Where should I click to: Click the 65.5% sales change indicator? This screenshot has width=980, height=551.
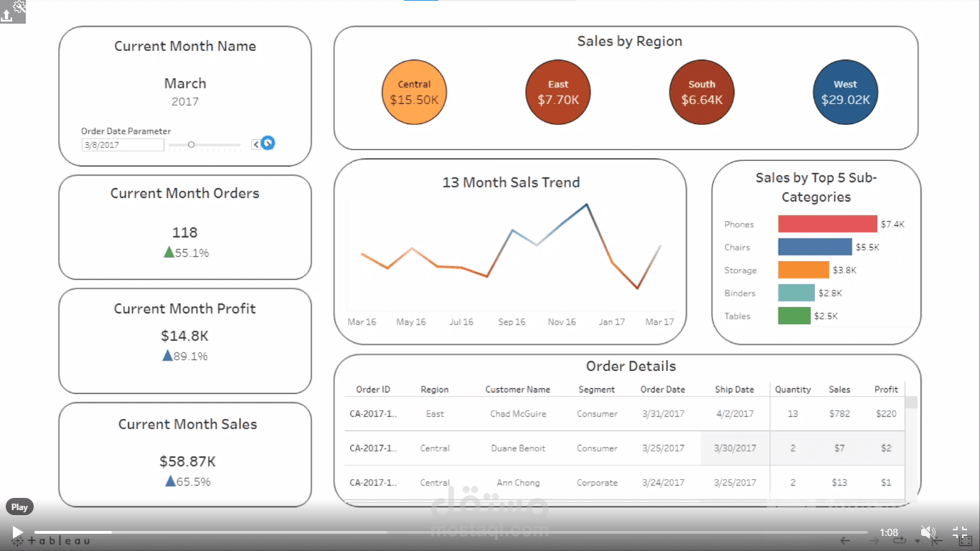[188, 481]
